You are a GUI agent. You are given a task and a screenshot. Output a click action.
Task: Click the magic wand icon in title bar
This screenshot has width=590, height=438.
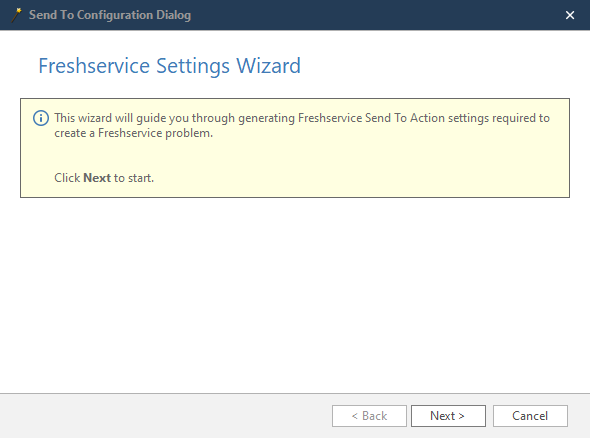16,15
